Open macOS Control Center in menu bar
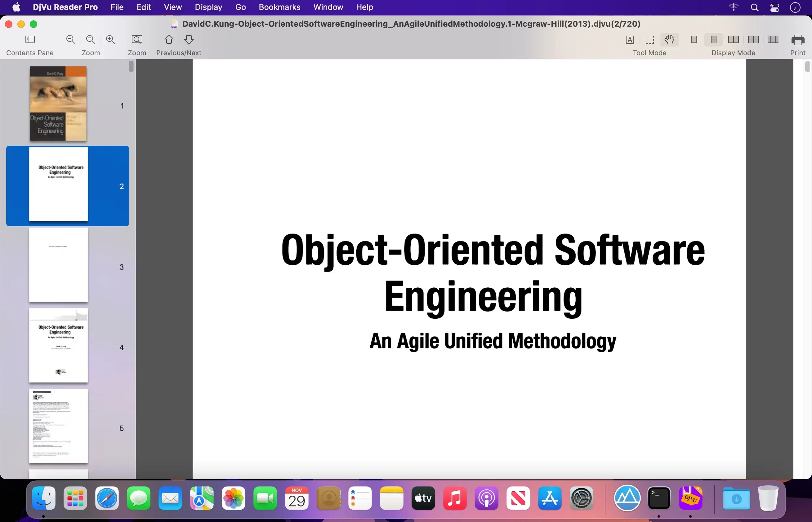 pyautogui.click(x=775, y=7)
